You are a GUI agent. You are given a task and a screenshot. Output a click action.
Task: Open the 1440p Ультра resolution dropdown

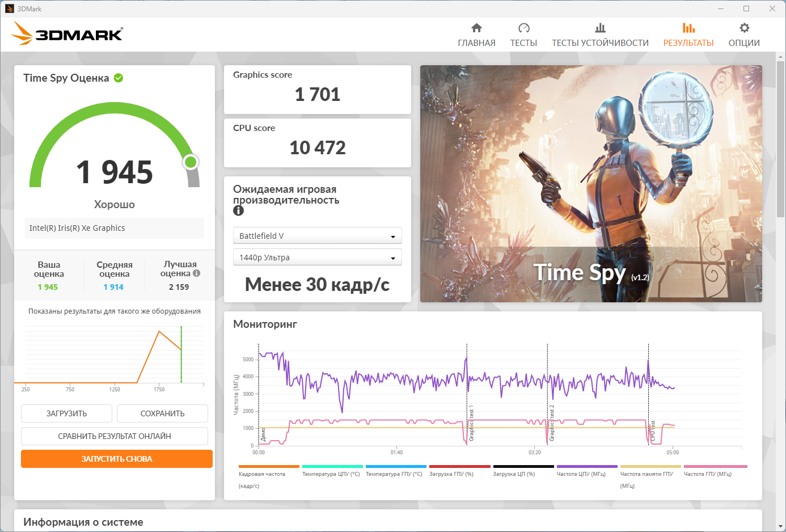pyautogui.click(x=318, y=257)
